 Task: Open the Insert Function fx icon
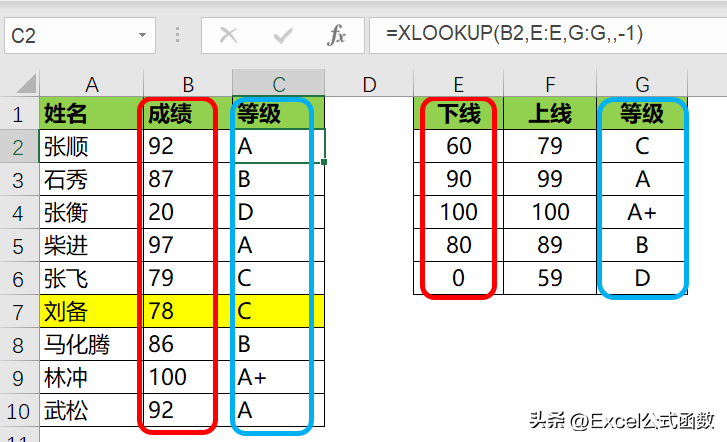click(337, 35)
